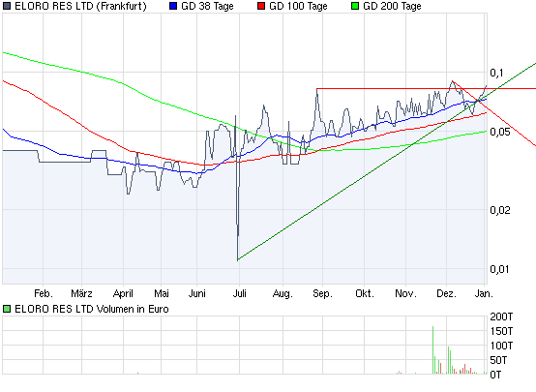Viewport: 536px width, 392px height.
Task: Select the 'ELORO RES LTD (Frankfurt)' legend label
Action: pos(80,6)
